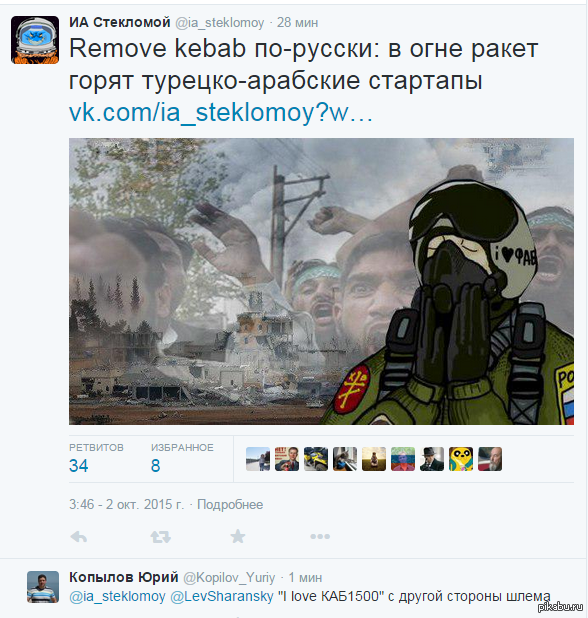Click the 28 мин tweet timestamp
588x618 pixels.
tap(297, 23)
